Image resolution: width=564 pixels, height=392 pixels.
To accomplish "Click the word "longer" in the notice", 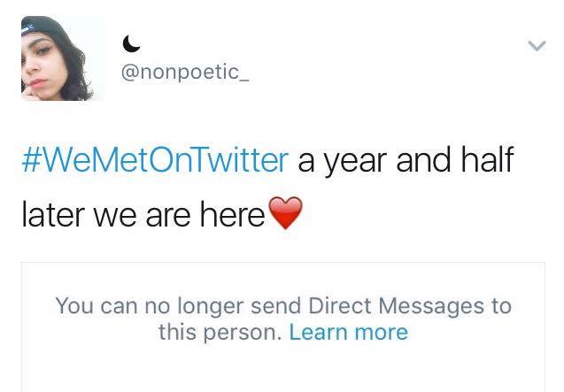I will [x=228, y=307].
